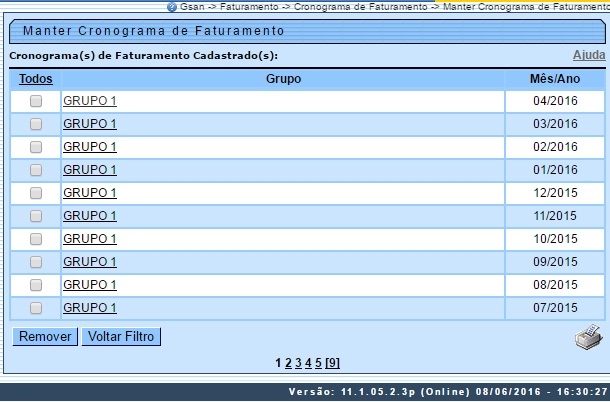Mark the checkbox in the 12/2015 row
The height and width of the screenshot is (402, 610).
pos(36,193)
